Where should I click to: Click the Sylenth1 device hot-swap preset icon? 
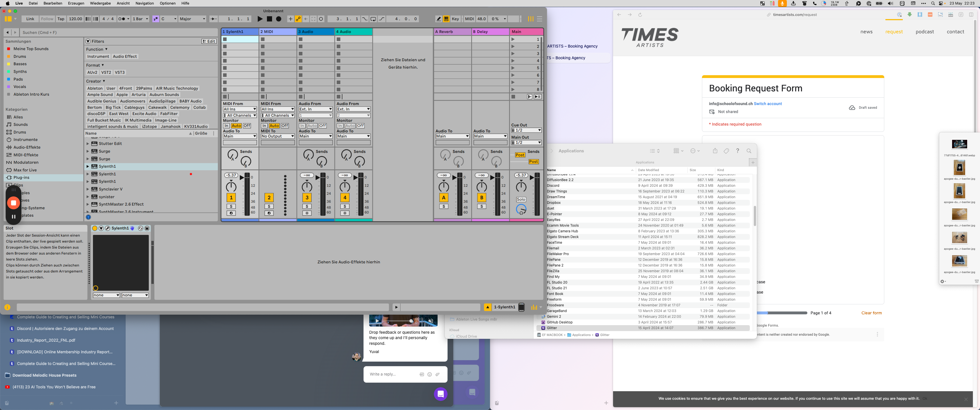(x=140, y=228)
